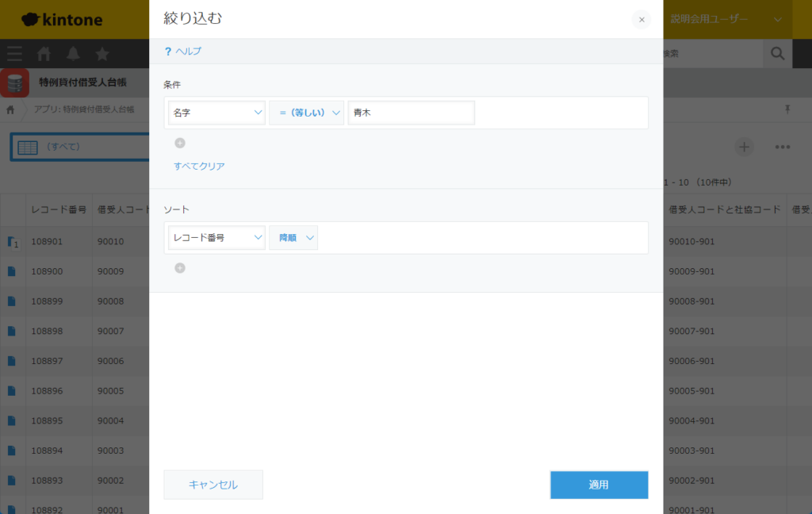Go to the home icon in header
Screen dimensions: 812x514
coord(44,54)
